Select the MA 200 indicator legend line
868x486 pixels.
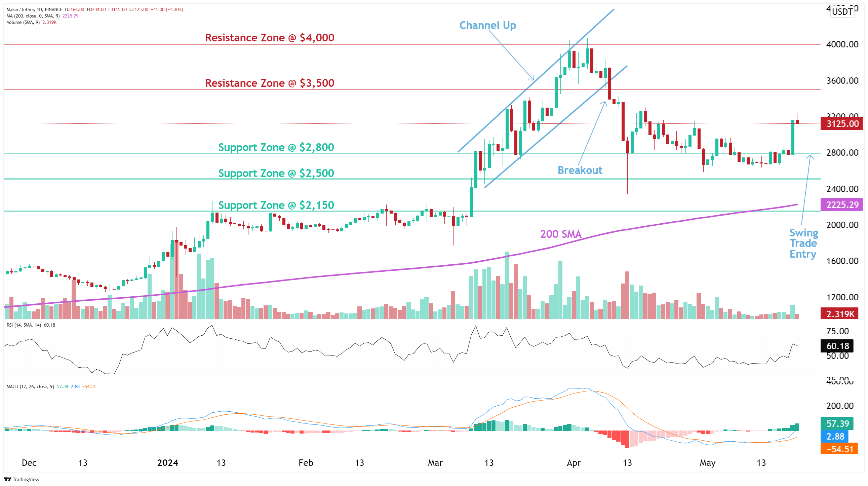tap(42, 16)
